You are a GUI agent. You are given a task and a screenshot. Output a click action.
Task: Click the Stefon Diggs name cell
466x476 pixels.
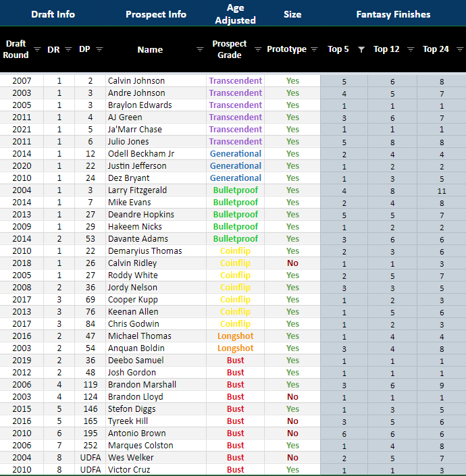[156, 408]
